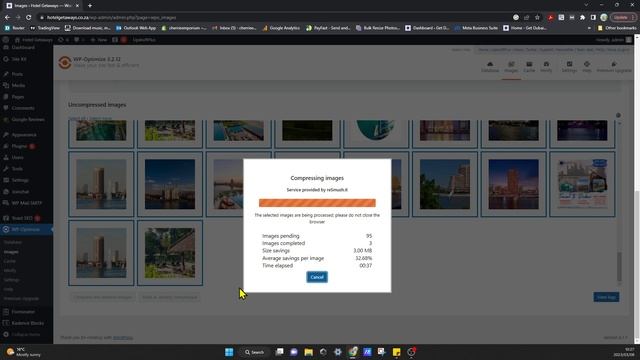
Task: Click the taskbar Search box
Action: click(254, 352)
